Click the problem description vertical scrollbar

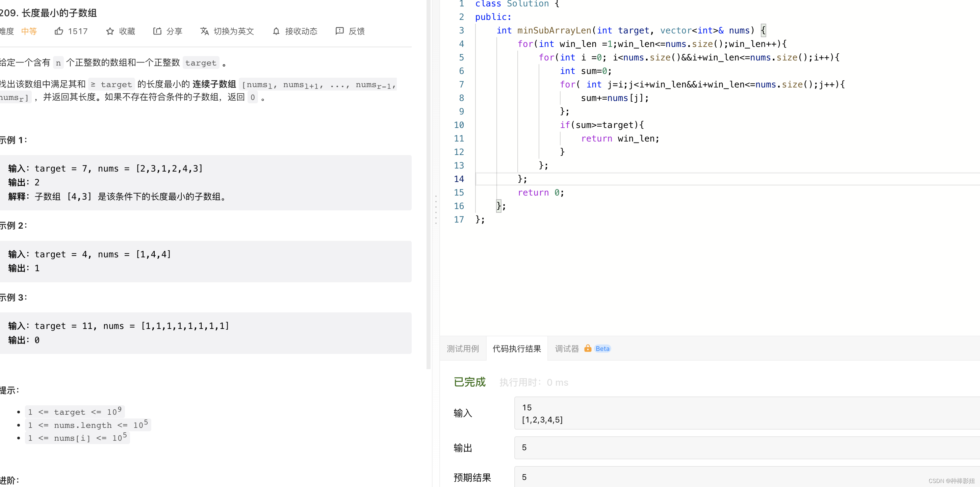(x=428, y=183)
